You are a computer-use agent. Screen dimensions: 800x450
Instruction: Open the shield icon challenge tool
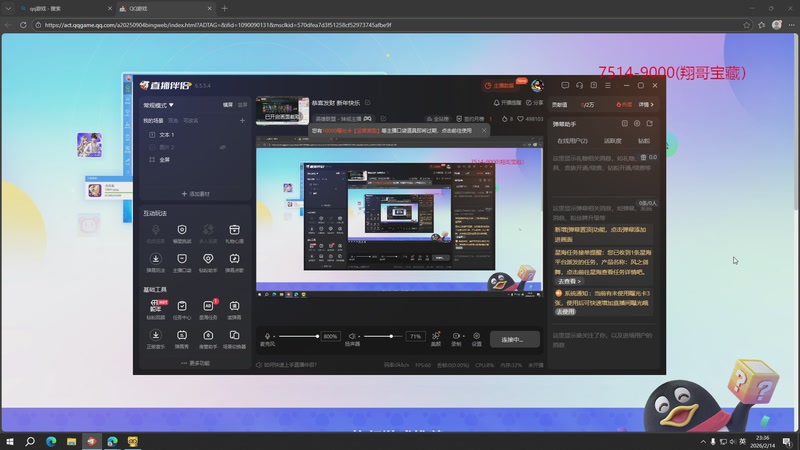pyautogui.click(x=182, y=234)
